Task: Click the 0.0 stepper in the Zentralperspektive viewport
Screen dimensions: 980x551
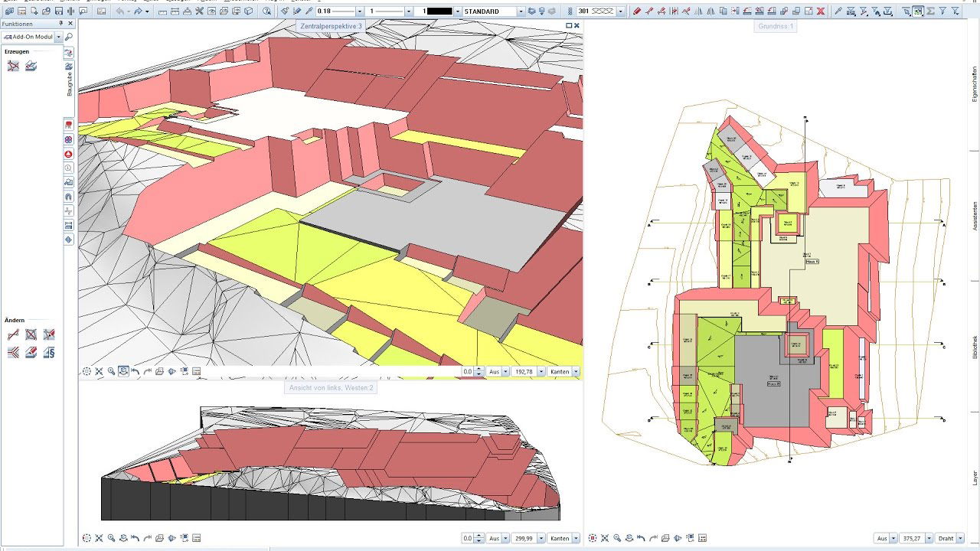Action: tap(479, 371)
